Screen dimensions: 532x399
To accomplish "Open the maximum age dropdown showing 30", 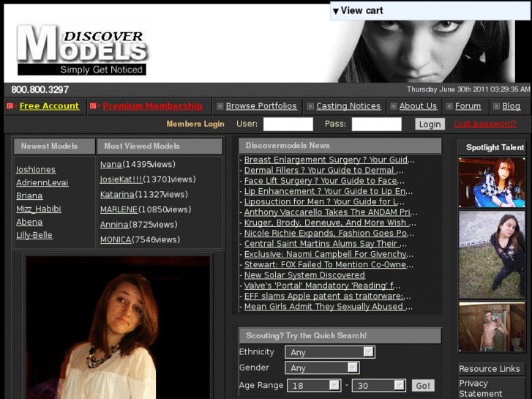I will pos(378,385).
